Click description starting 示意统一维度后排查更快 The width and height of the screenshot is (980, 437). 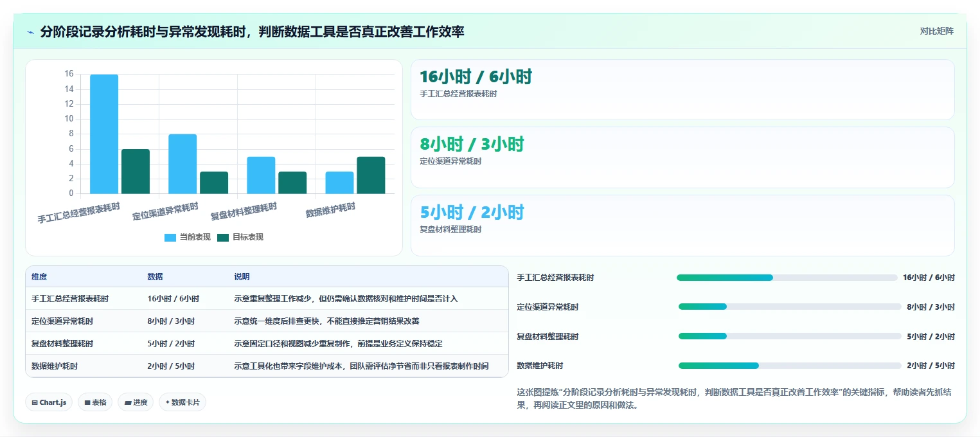326,321
